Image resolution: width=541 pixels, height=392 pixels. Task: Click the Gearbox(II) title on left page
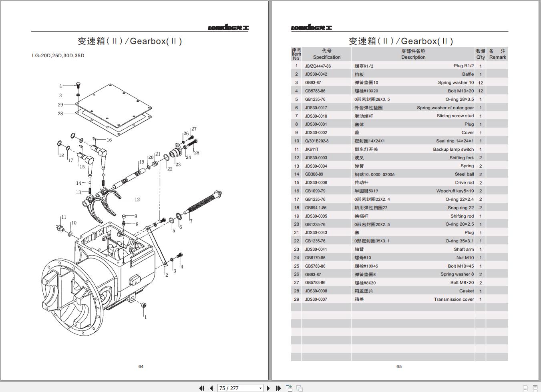pyautogui.click(x=130, y=41)
